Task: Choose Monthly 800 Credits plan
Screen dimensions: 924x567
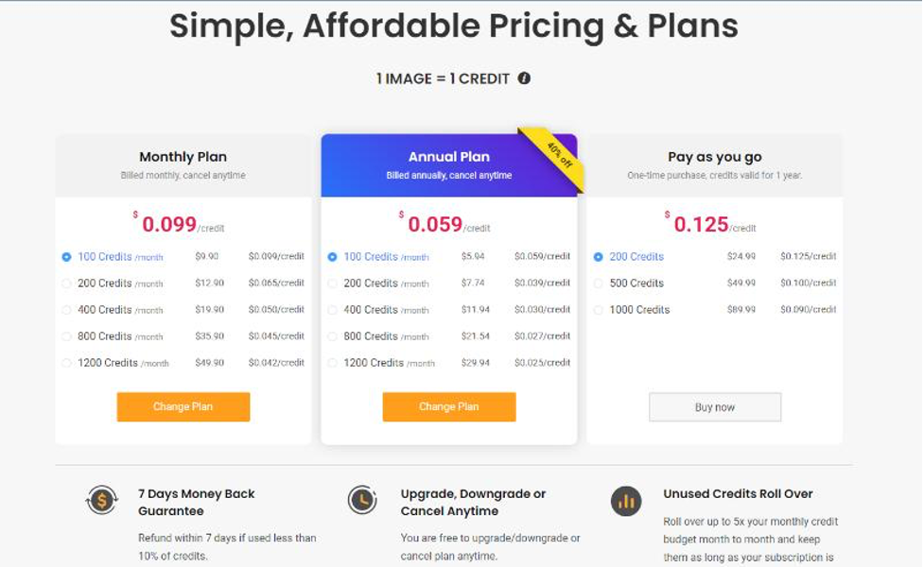Action: pyautogui.click(x=66, y=336)
